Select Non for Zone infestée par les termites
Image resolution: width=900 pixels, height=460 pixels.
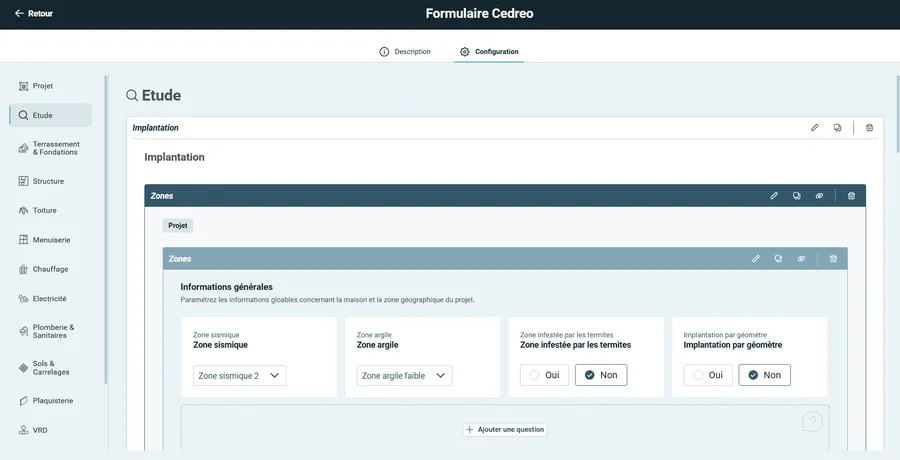point(600,375)
